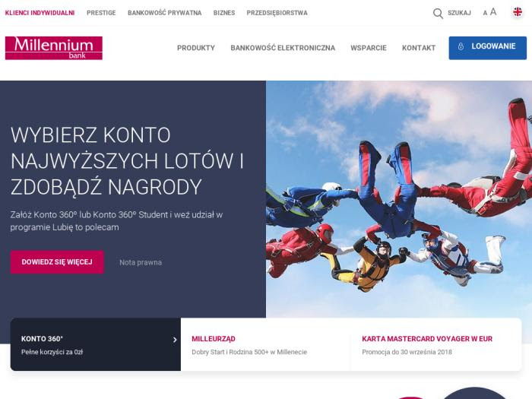Switch to Prestige segment
Image resolution: width=532 pixels, height=399 pixels.
[101, 13]
